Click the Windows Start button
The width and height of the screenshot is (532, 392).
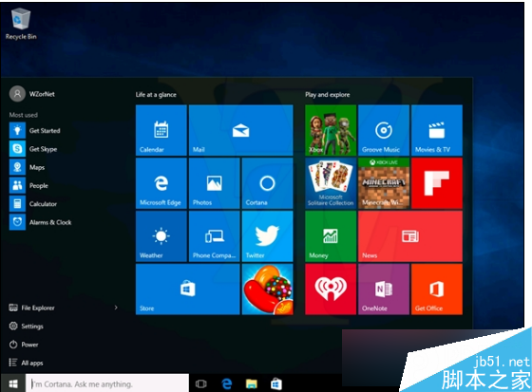click(13, 383)
